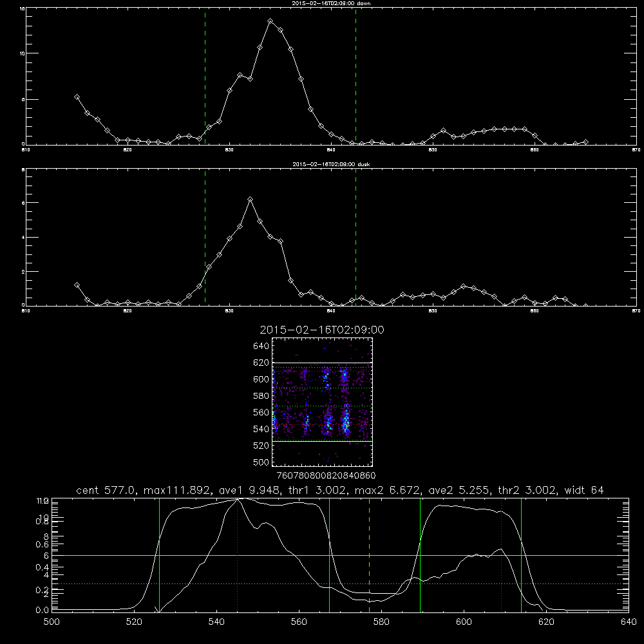Click the '600' y-axis label of the spectrogram
The height and width of the screenshot is (644, 644).
coord(261,379)
